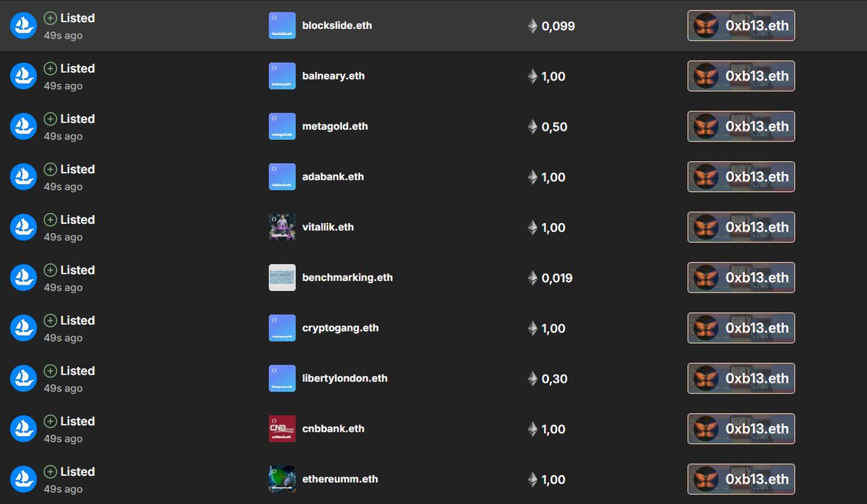Open the metagold.eth thumbnail image
867x504 pixels.
tap(282, 126)
